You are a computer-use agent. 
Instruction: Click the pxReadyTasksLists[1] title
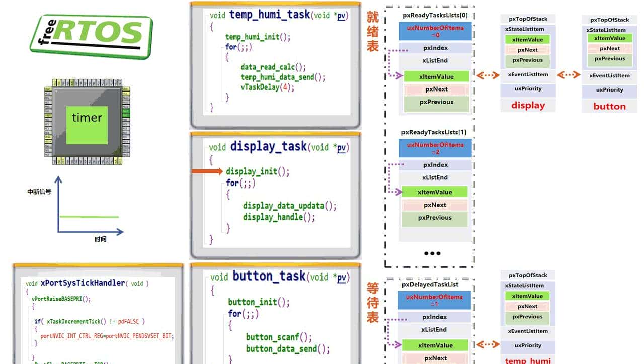[434, 132]
